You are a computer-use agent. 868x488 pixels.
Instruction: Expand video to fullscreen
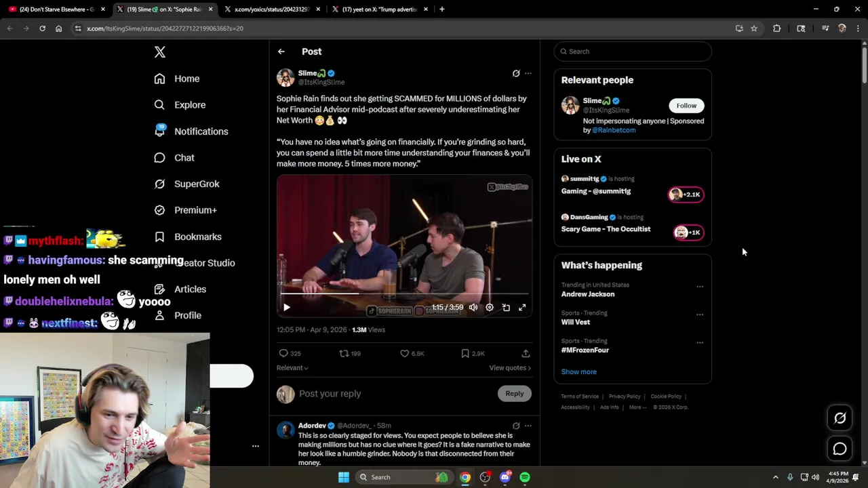click(x=522, y=308)
